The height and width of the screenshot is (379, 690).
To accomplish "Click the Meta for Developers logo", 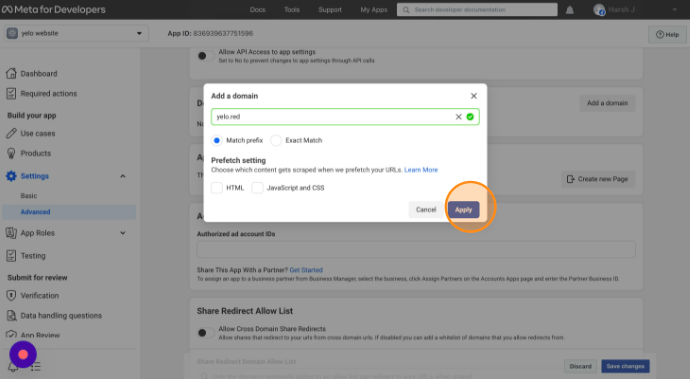I will tap(54, 9).
